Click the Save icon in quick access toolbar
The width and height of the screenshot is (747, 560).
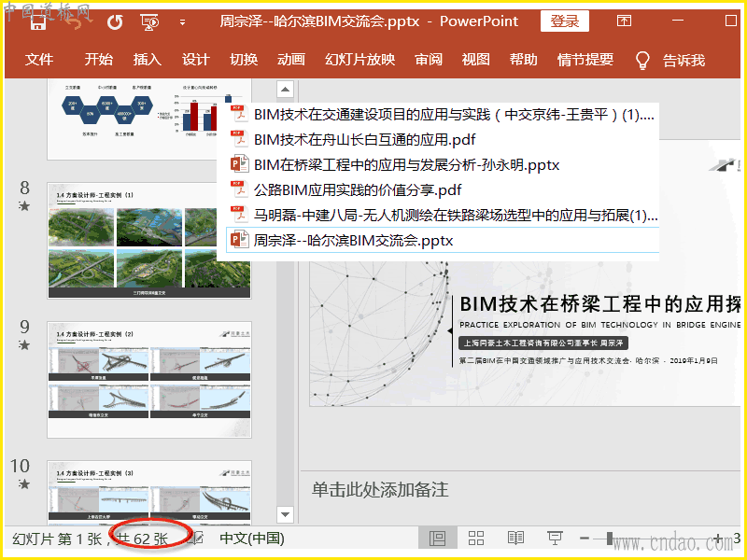pos(38,21)
